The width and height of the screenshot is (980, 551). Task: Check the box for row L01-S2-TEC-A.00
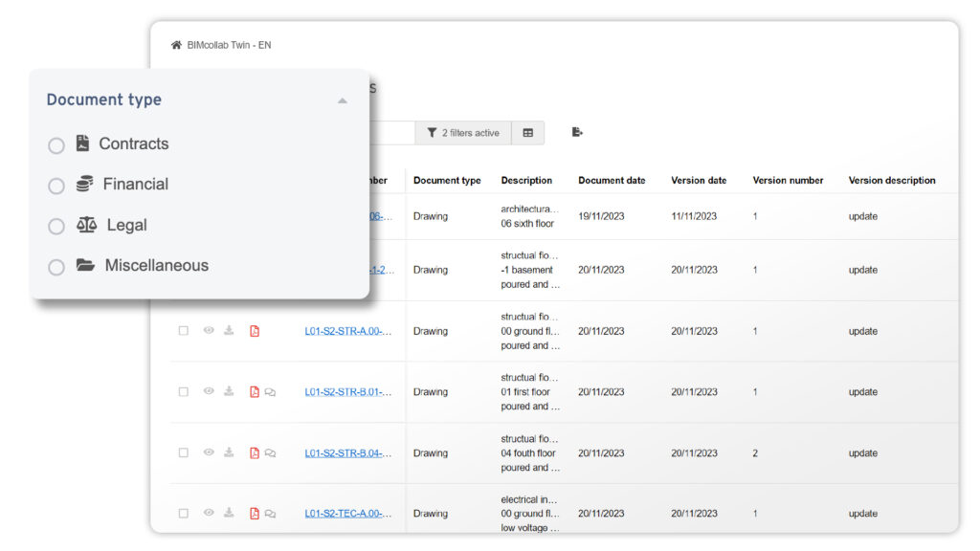pyautogui.click(x=184, y=514)
